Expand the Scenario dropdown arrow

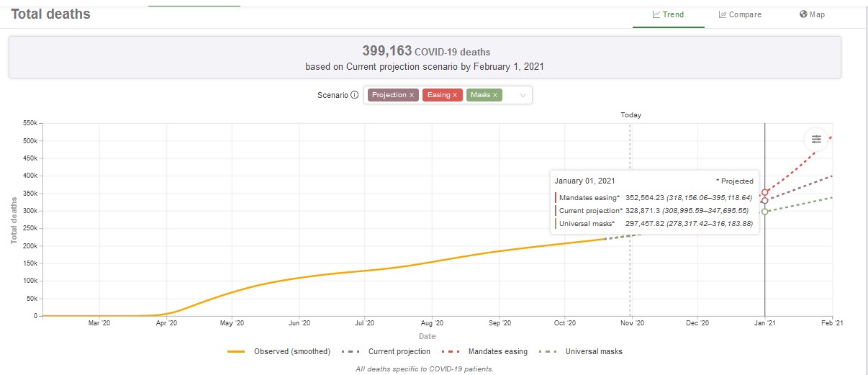pyautogui.click(x=523, y=95)
